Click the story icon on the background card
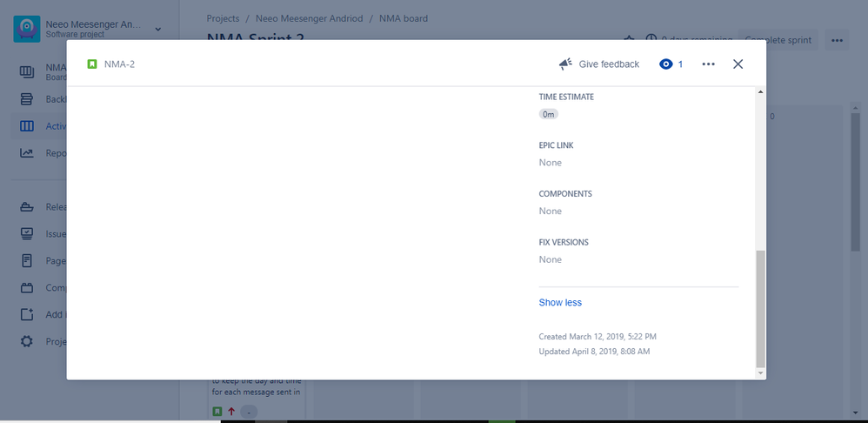The width and height of the screenshot is (868, 423). 217,412
